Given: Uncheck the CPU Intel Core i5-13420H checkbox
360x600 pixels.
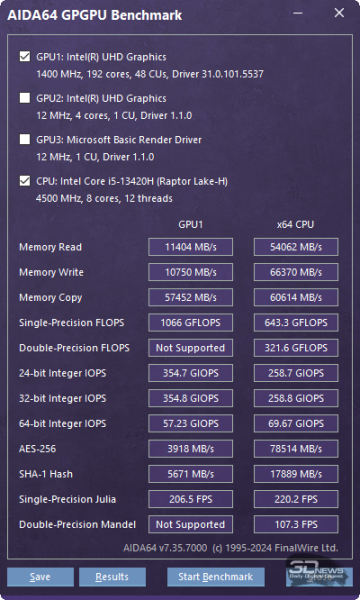Looking at the screenshot, I should [x=25, y=181].
